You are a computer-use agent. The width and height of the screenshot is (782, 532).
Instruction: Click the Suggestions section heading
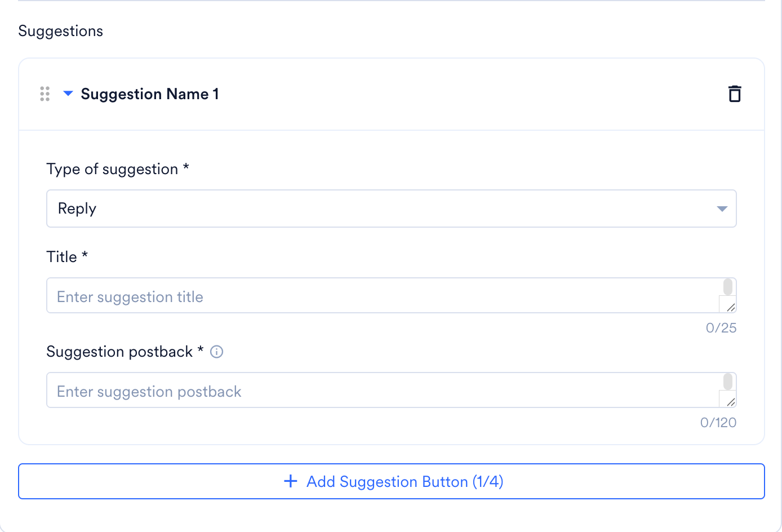click(61, 31)
